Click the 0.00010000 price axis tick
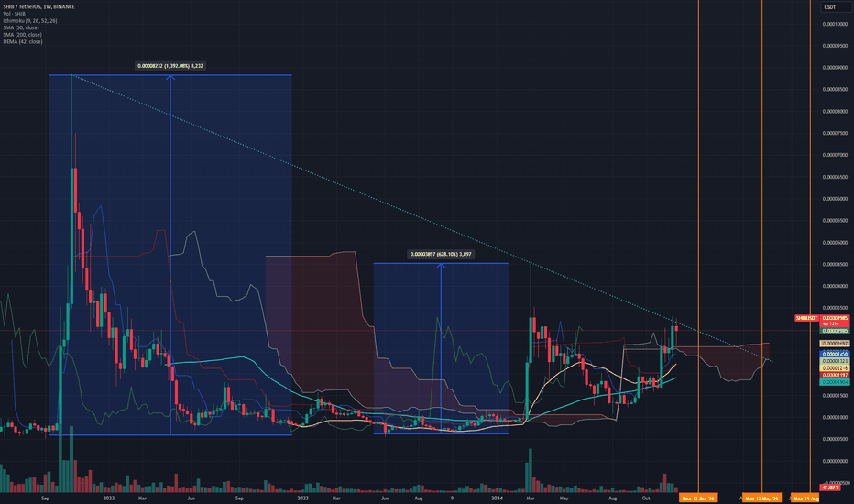Image resolution: width=854 pixels, height=504 pixels. [835, 24]
